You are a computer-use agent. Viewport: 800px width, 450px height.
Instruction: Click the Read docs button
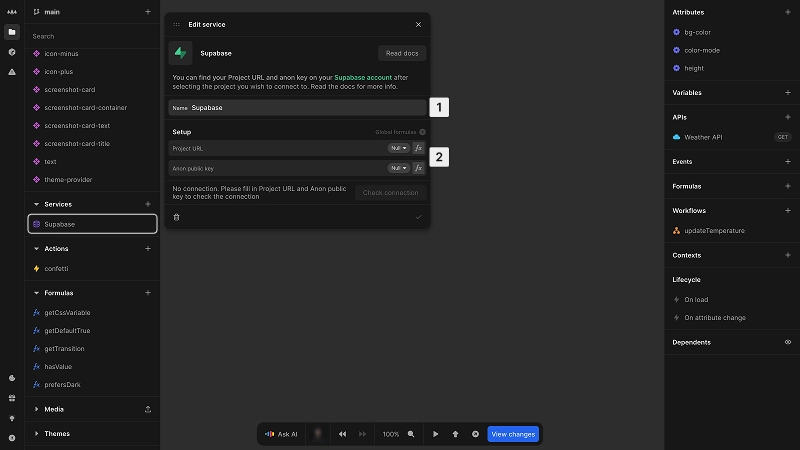click(402, 53)
